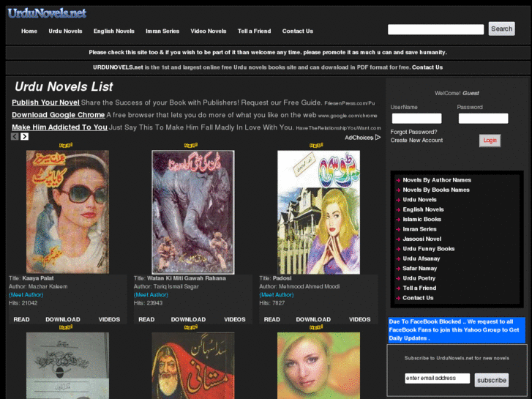The height and width of the screenshot is (399, 532).
Task: Focus the site search input field
Action: 435,29
